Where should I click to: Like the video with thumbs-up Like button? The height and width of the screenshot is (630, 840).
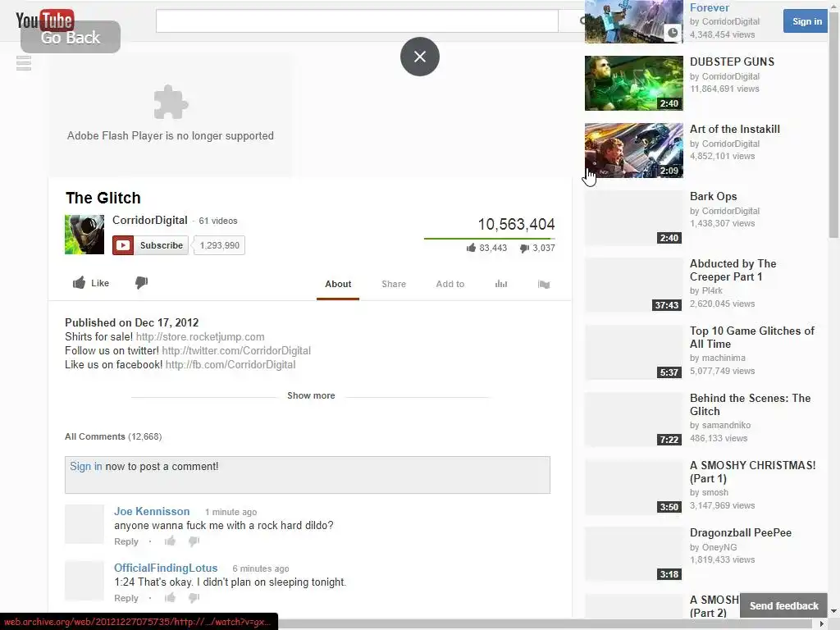pyautogui.click(x=90, y=283)
